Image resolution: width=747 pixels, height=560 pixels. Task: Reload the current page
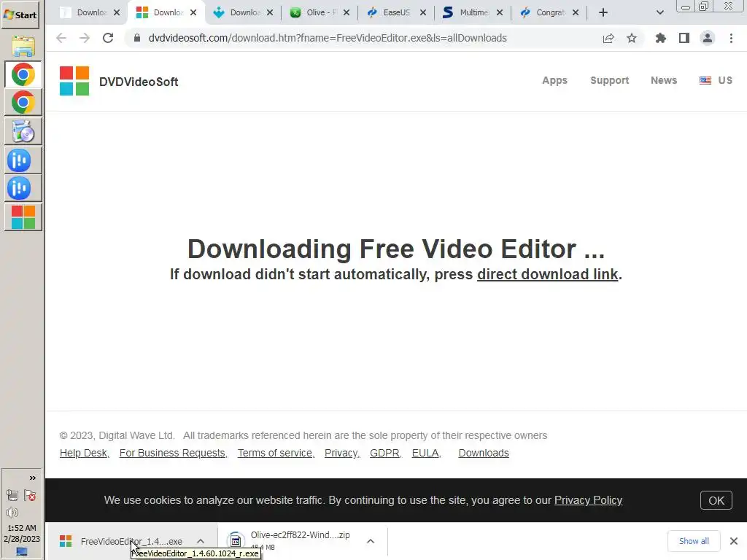click(x=108, y=38)
